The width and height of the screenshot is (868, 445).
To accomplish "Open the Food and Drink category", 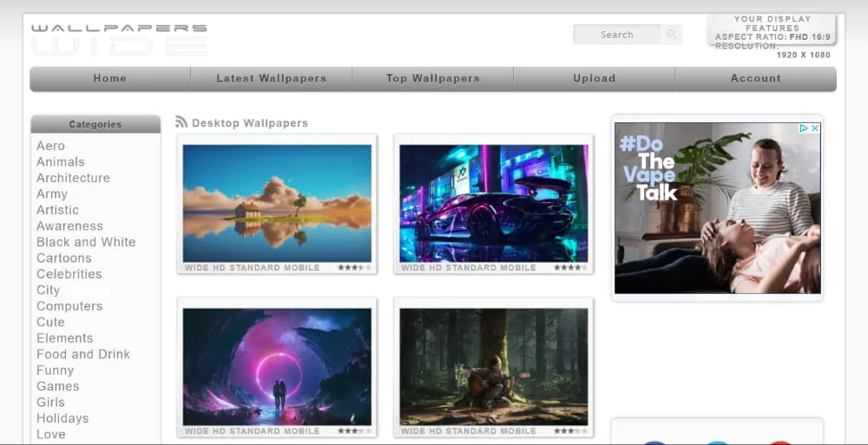I will [83, 354].
